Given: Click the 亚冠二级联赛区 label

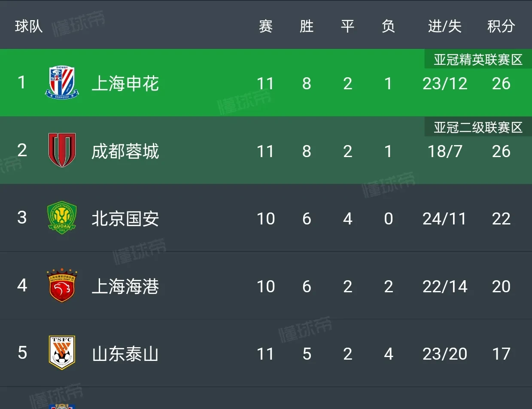Looking at the screenshot, I should click(477, 127).
